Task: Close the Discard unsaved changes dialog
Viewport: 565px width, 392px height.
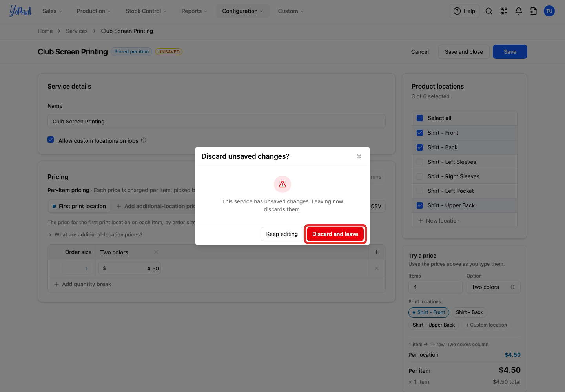Action: pyautogui.click(x=359, y=156)
